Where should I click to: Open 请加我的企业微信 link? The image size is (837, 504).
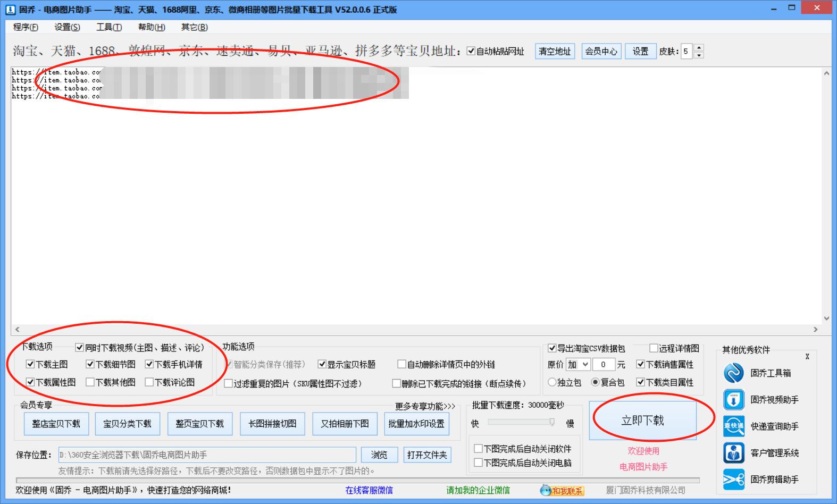pos(478,490)
